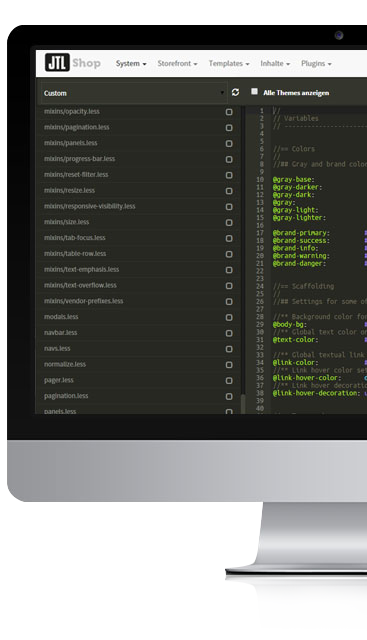
Task: Check the box for mixins/table-row.less
Action: tap(229, 254)
